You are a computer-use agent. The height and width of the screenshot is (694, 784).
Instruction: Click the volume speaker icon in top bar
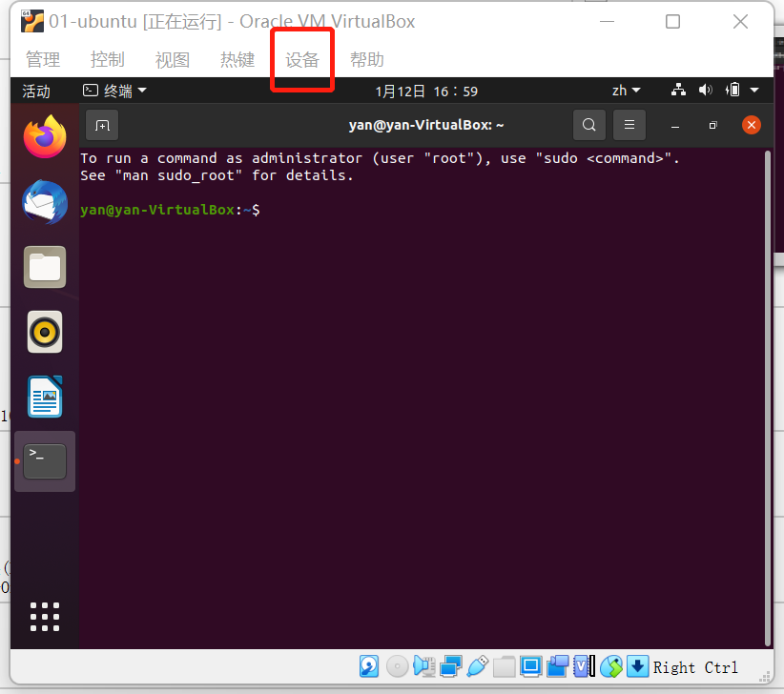(705, 90)
